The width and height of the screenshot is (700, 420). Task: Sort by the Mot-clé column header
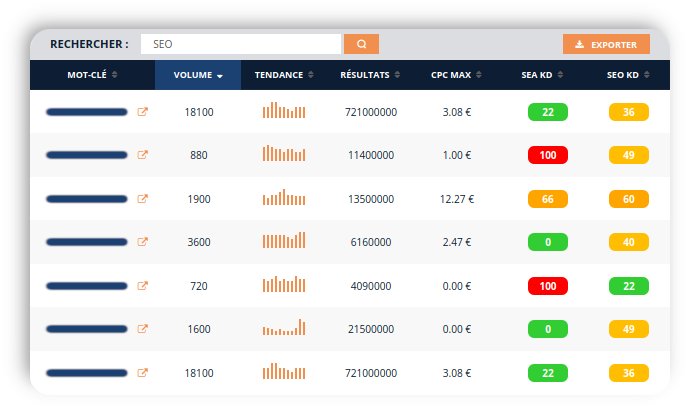pyautogui.click(x=92, y=75)
